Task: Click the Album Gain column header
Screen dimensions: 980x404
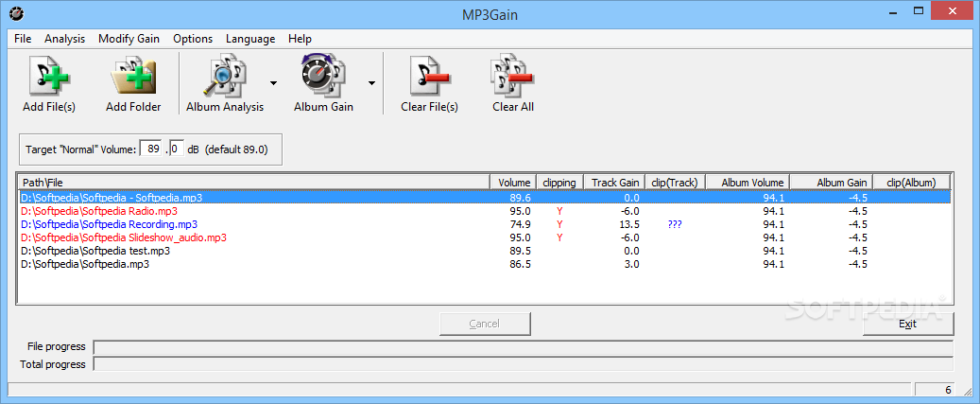Action: tap(832, 183)
